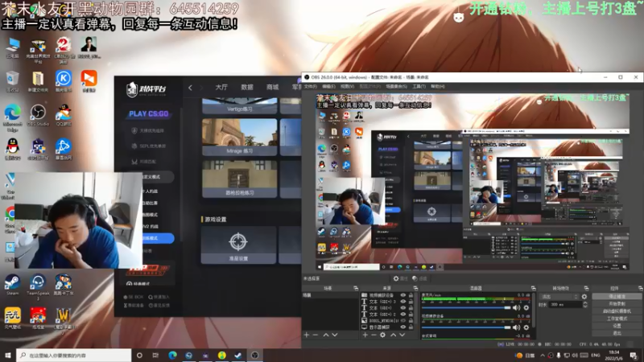
Task: Open source properties gear below the Sources list
Action: (383, 335)
